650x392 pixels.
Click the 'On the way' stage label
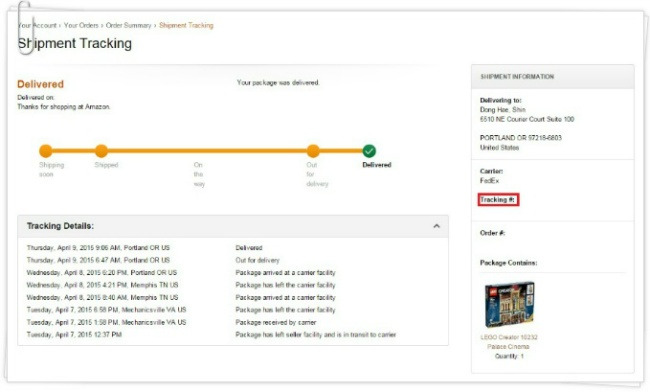199,174
